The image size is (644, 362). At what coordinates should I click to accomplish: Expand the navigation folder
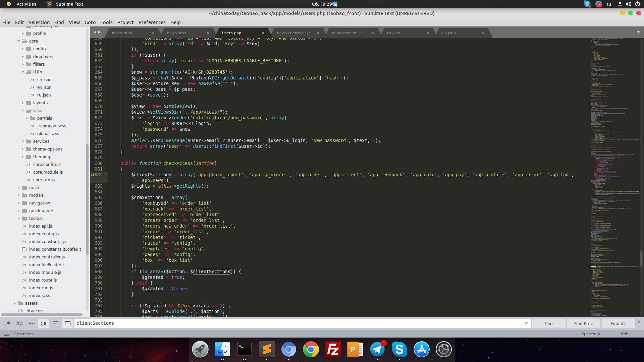click(19, 203)
